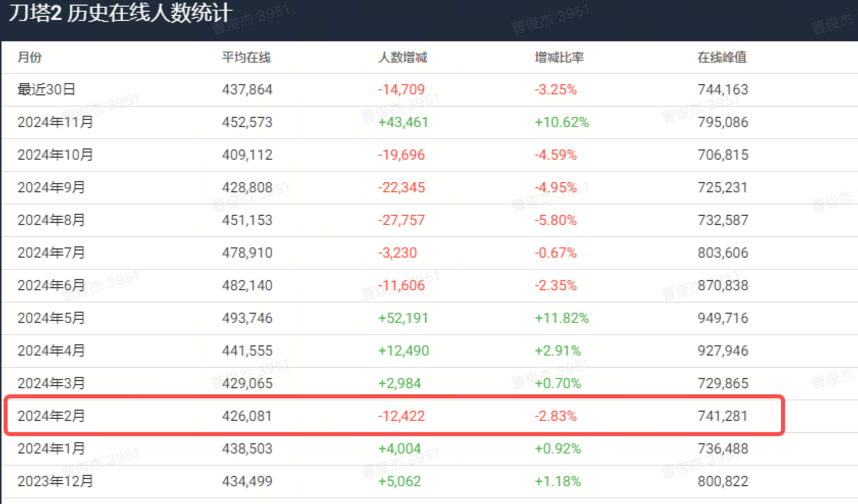Viewport: 858px width, 504px height.
Task: Click the 在线峰值 column header
Action: click(x=722, y=57)
